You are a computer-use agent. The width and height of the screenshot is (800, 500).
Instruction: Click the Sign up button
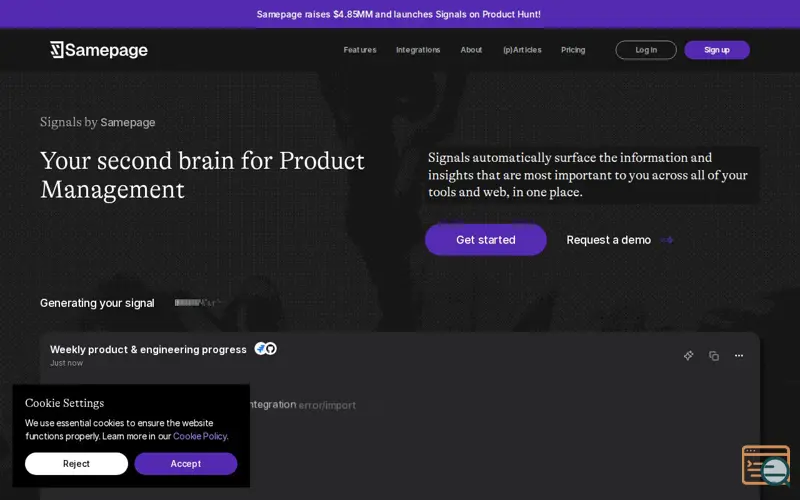click(x=717, y=50)
